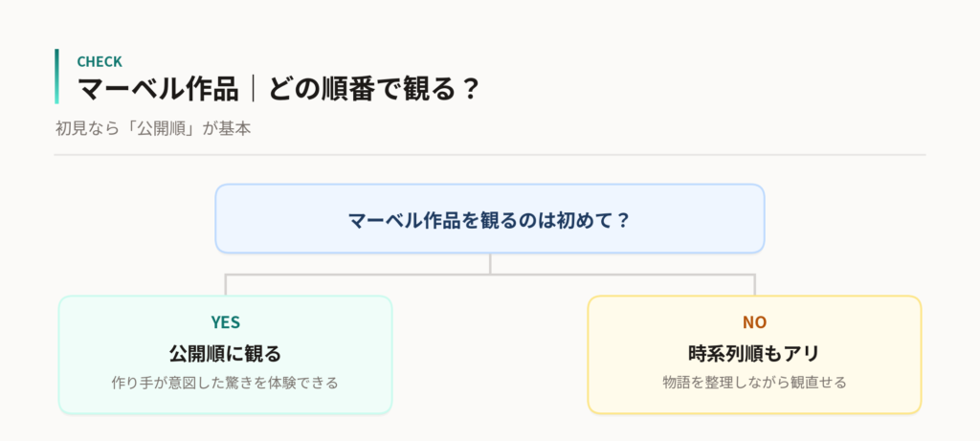Viewport: 980px width, 441px height.
Task: Click the teal accent bar beside the title
Action: (56, 77)
